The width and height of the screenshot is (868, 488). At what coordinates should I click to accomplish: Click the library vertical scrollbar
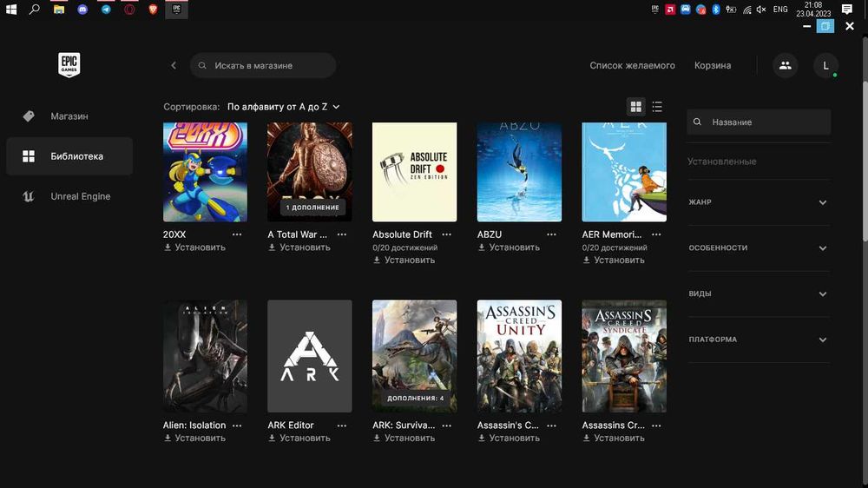point(865,161)
